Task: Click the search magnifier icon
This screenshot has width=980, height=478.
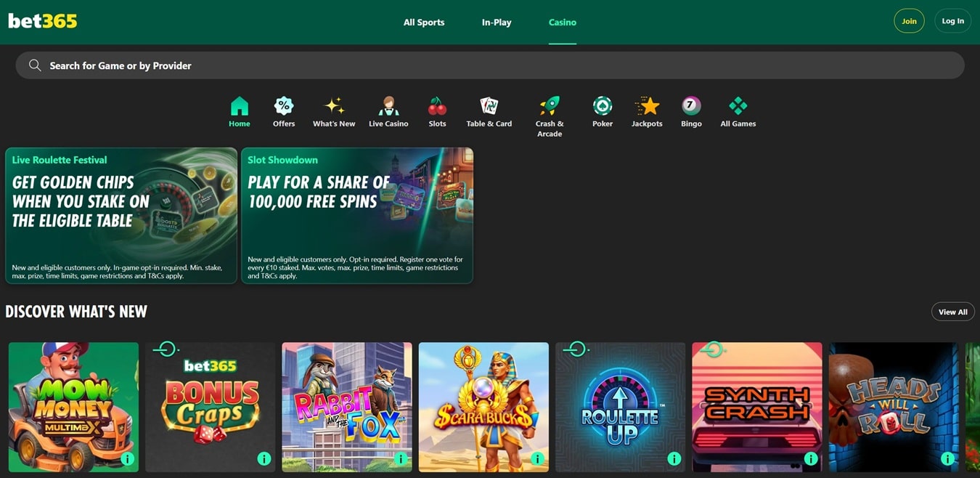Action: coord(35,65)
